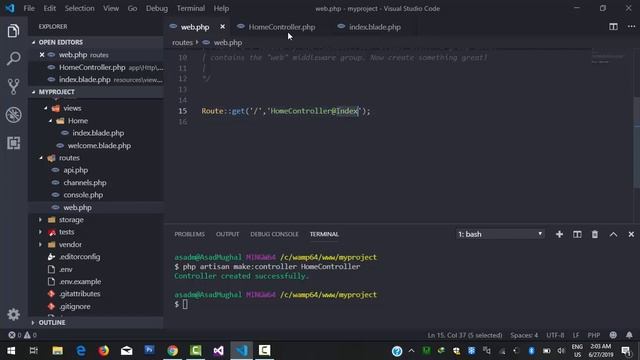This screenshot has width=640, height=360.
Task: Switch to index.blade.php tab
Action: point(375,27)
